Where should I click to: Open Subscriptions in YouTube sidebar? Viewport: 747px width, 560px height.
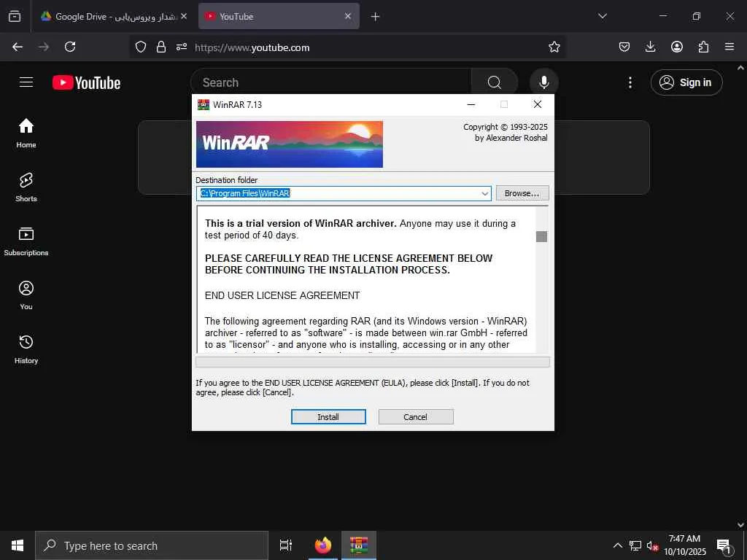(26, 241)
